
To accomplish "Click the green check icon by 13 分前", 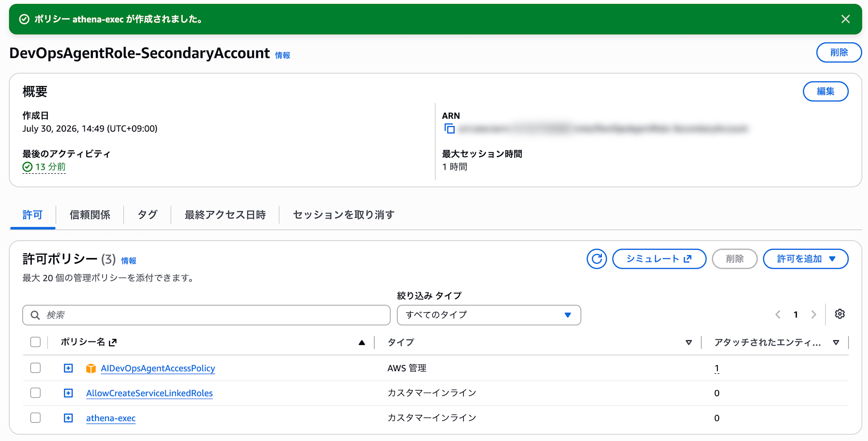I will coord(27,167).
